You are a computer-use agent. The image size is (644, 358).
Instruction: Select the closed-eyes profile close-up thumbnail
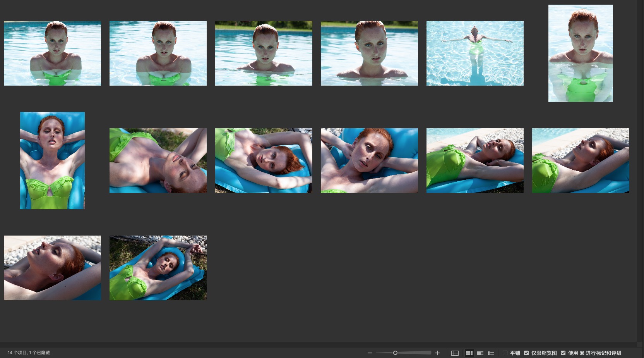point(52,268)
